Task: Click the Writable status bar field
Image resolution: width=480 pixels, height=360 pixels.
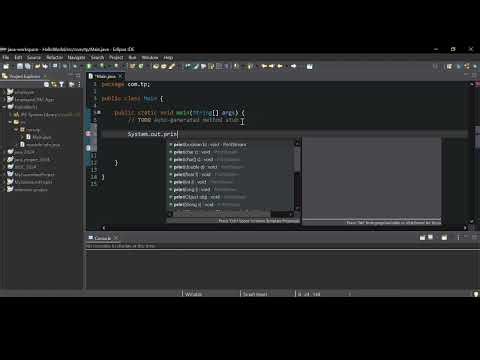Action: pyautogui.click(x=193, y=294)
